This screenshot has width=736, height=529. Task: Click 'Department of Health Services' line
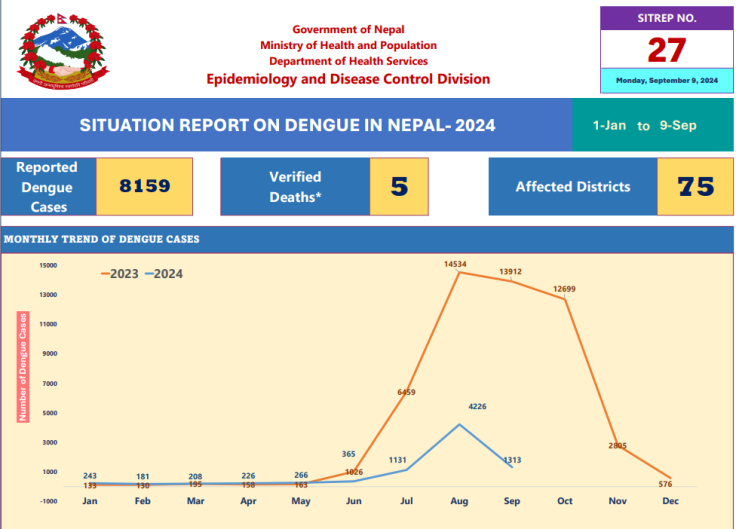348,61
